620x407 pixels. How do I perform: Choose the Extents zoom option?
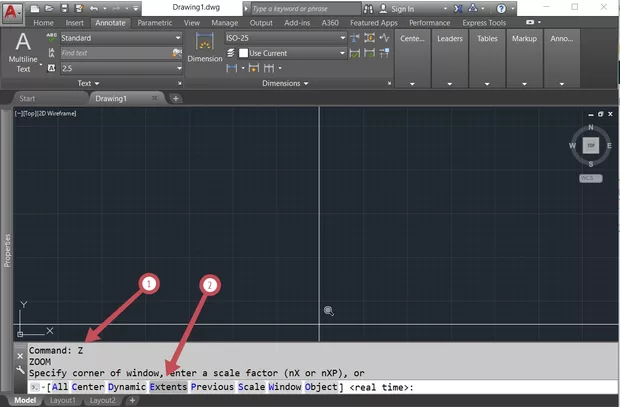(x=168, y=386)
